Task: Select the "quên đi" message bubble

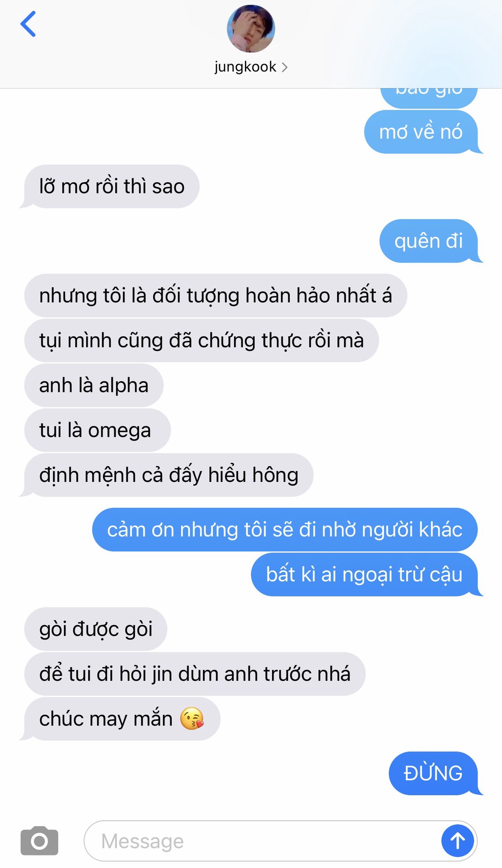Action: pyautogui.click(x=428, y=241)
